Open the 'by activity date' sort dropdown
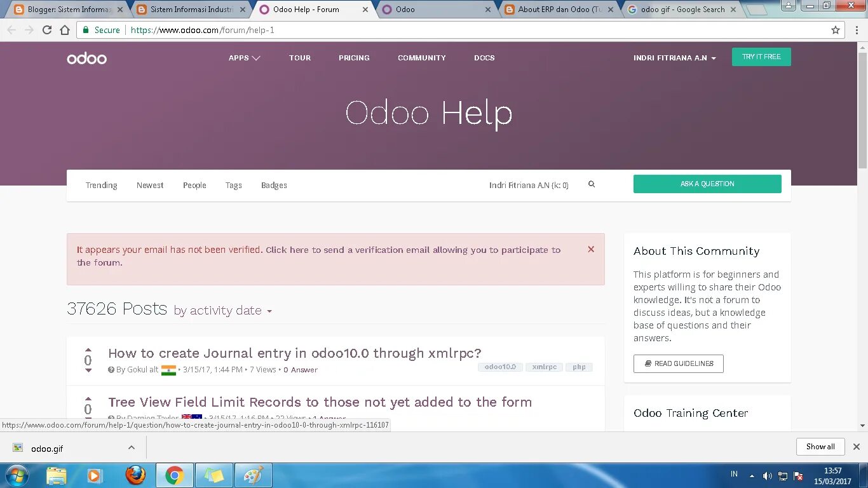868x488 pixels. (223, 311)
